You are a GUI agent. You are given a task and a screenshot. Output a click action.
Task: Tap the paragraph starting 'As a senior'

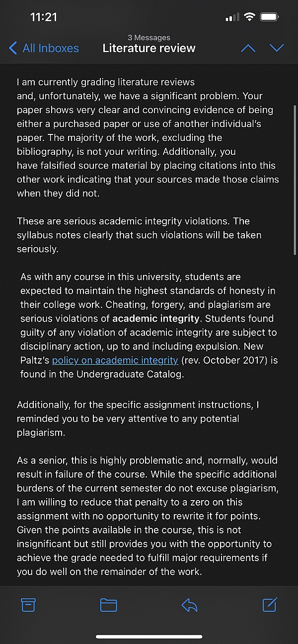click(x=148, y=516)
